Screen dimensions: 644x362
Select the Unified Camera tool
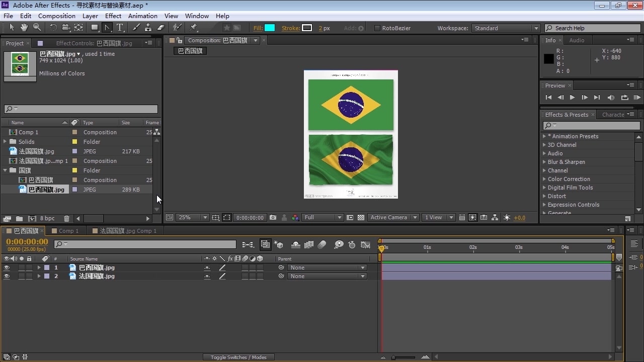[x=66, y=28]
